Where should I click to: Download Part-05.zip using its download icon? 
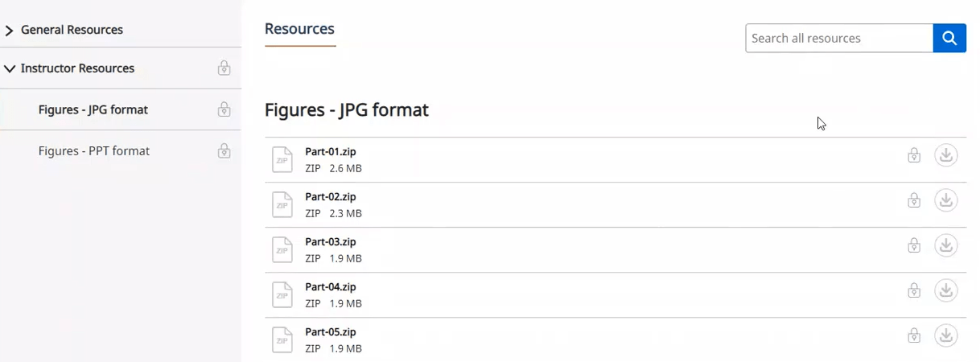946,335
